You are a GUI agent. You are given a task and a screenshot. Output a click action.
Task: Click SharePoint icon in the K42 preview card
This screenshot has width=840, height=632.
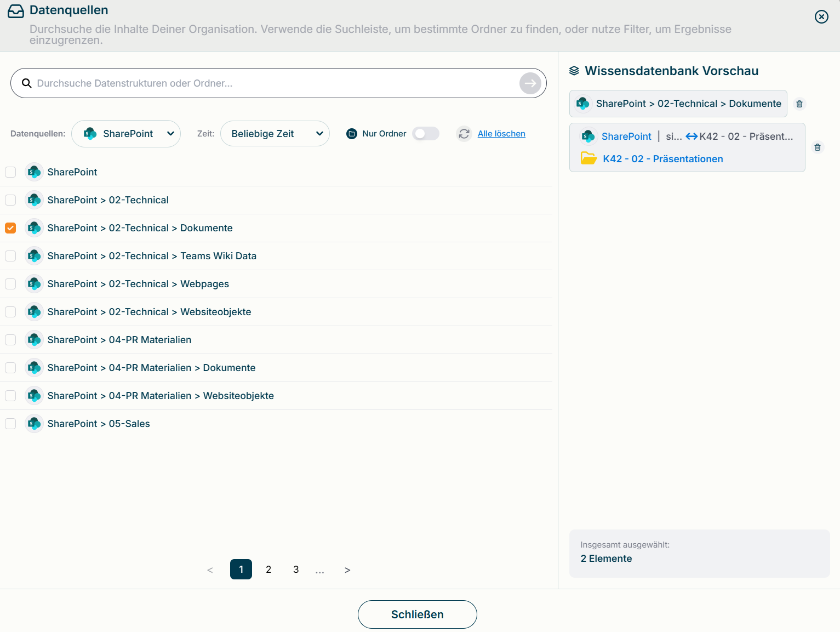click(x=588, y=136)
